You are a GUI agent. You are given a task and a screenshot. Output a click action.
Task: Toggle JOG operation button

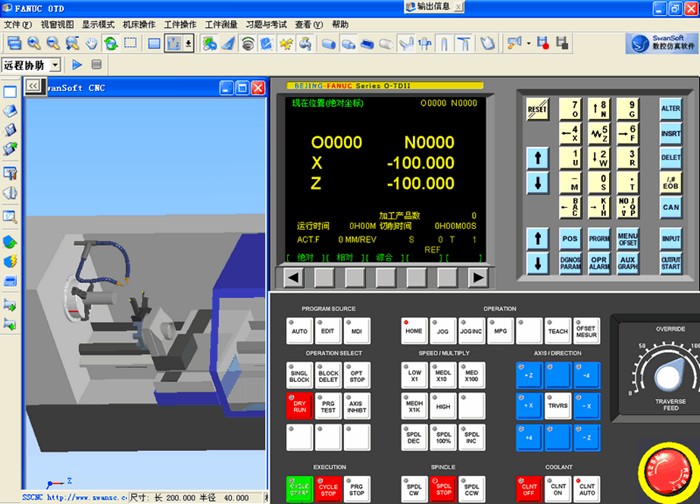[442, 331]
